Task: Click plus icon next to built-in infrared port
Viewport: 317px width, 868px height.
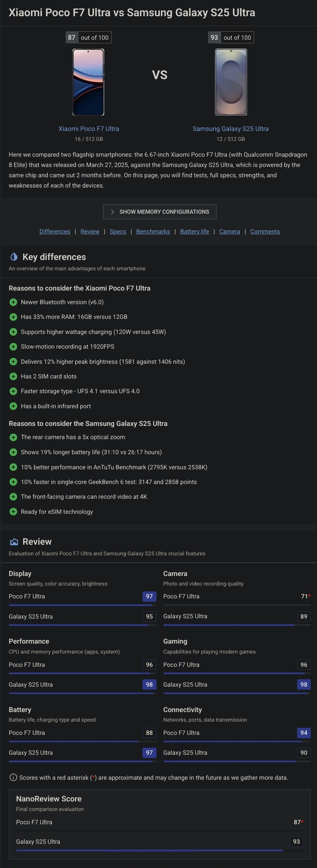Action: pos(13,406)
